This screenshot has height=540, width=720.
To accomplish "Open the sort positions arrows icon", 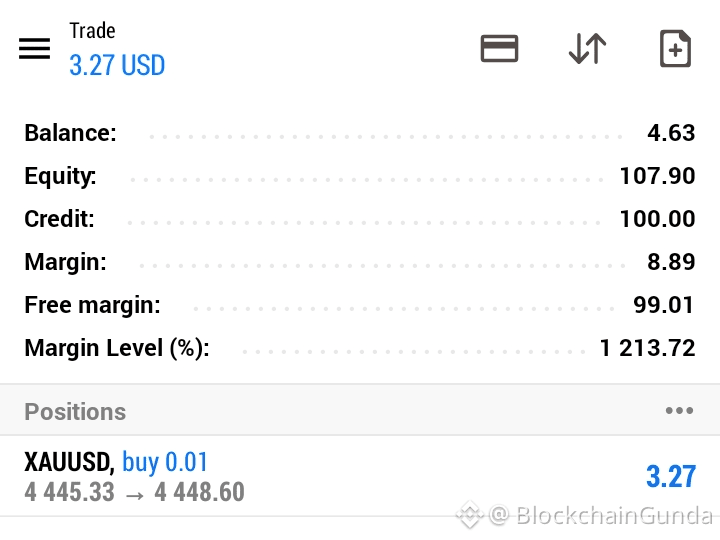I will (x=587, y=48).
